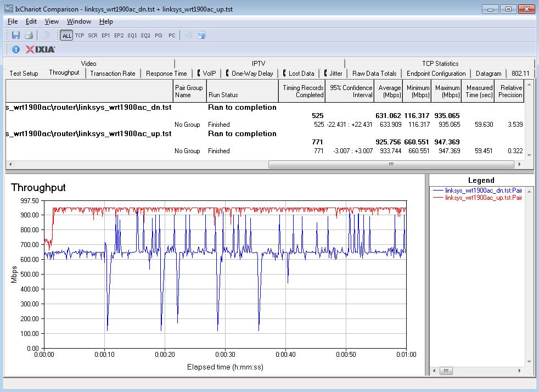Click the export icon beside PC

tap(201, 35)
